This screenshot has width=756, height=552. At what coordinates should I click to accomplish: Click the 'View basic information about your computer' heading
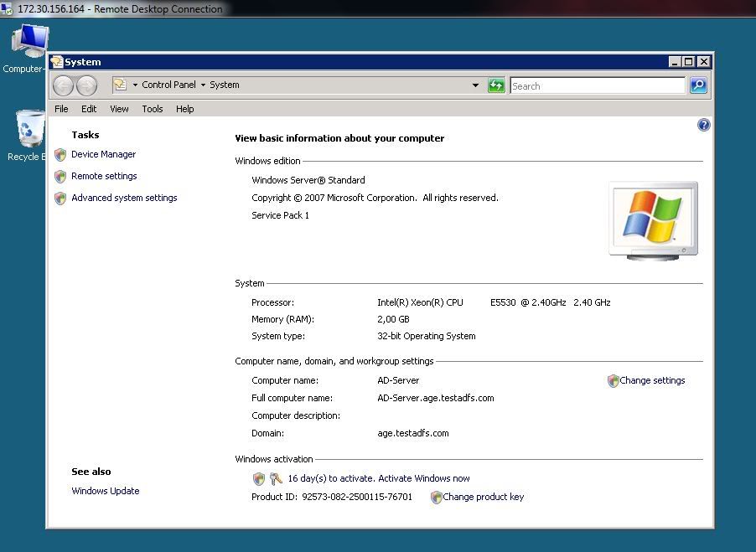[340, 138]
